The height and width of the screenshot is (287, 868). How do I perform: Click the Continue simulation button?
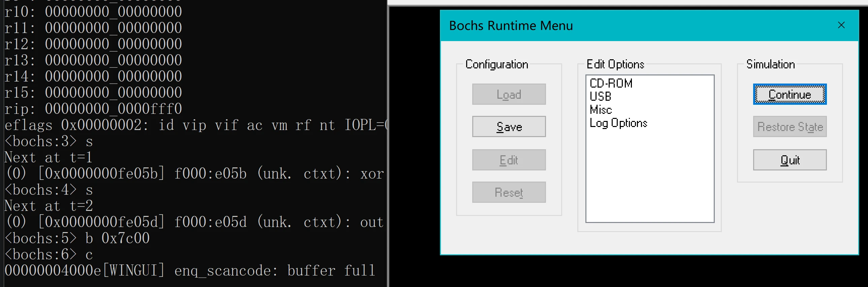790,94
